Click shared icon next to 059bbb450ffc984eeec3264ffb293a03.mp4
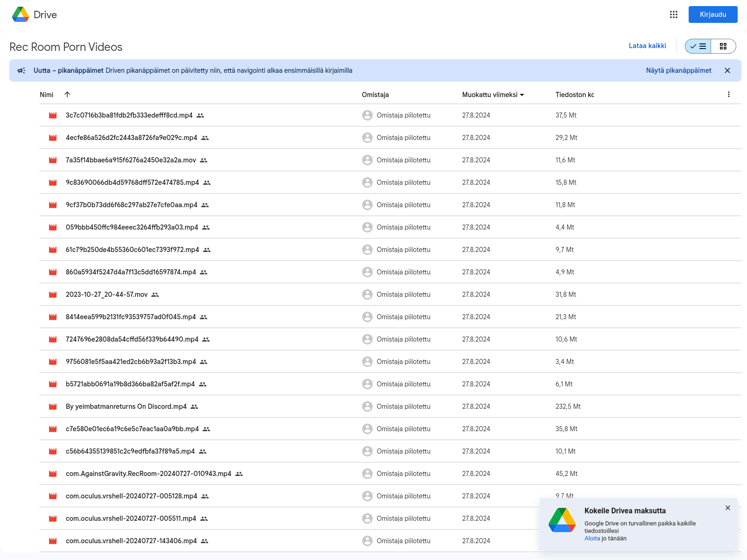747x560 pixels. click(206, 227)
